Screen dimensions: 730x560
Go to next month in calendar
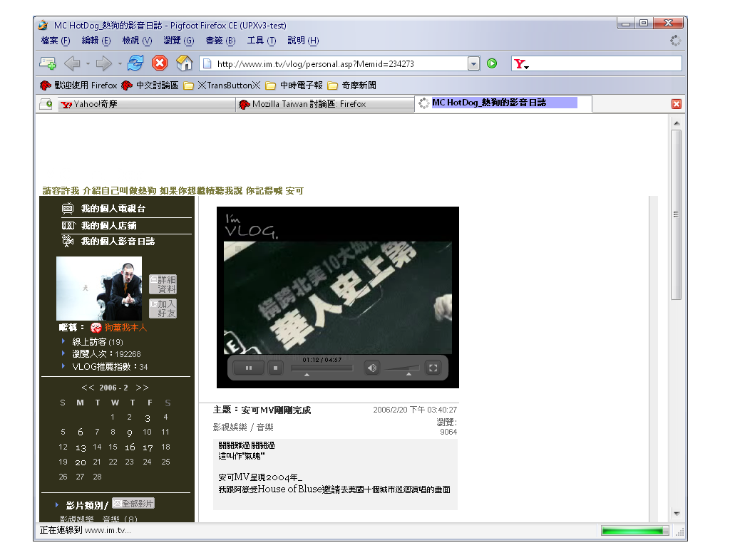[142, 388]
